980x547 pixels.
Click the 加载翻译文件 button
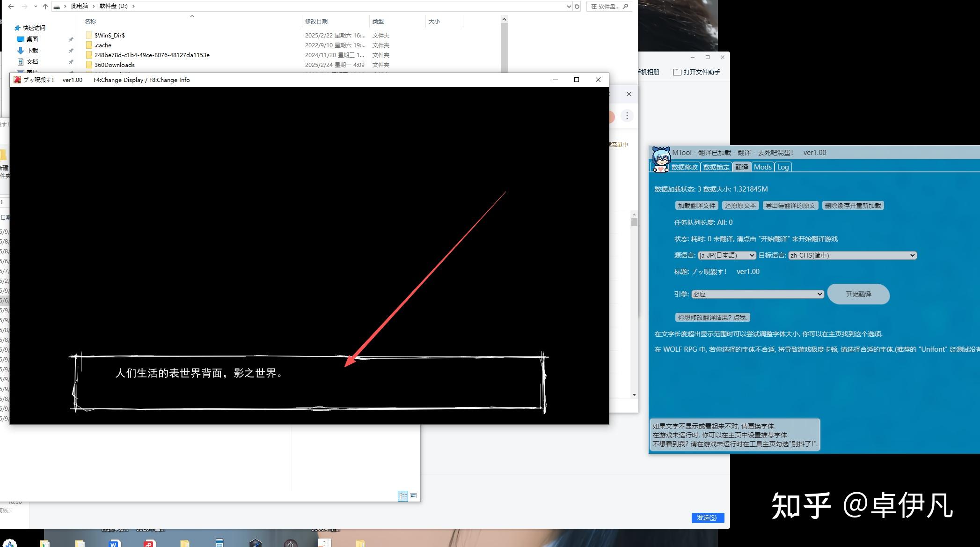click(x=697, y=206)
